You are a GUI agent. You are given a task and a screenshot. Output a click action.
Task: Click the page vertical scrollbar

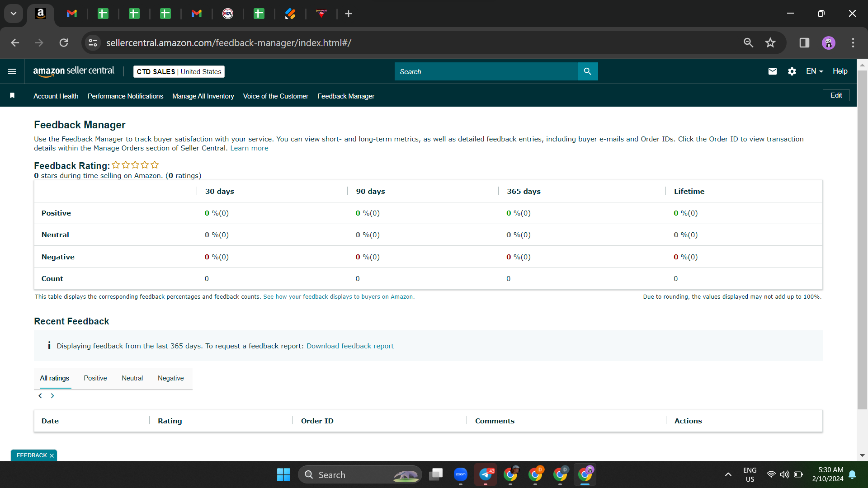tap(862, 239)
